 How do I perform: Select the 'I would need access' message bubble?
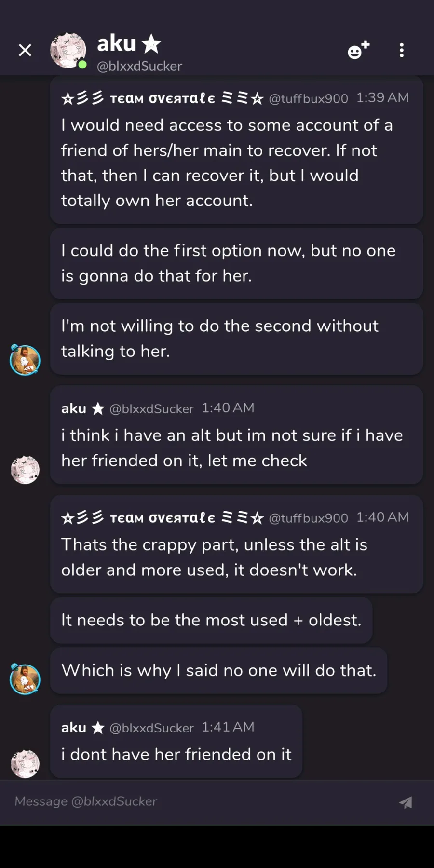[x=237, y=150]
